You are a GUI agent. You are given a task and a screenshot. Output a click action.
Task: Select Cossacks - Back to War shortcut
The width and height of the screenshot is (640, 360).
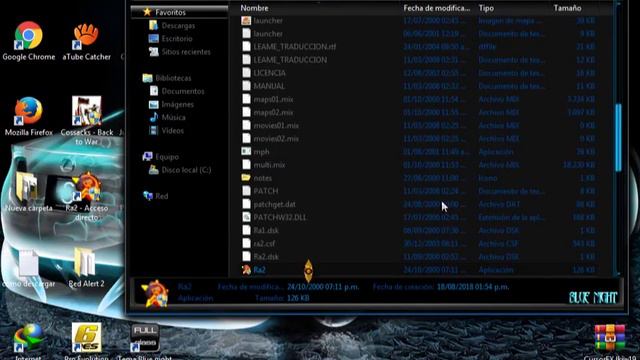(x=87, y=120)
